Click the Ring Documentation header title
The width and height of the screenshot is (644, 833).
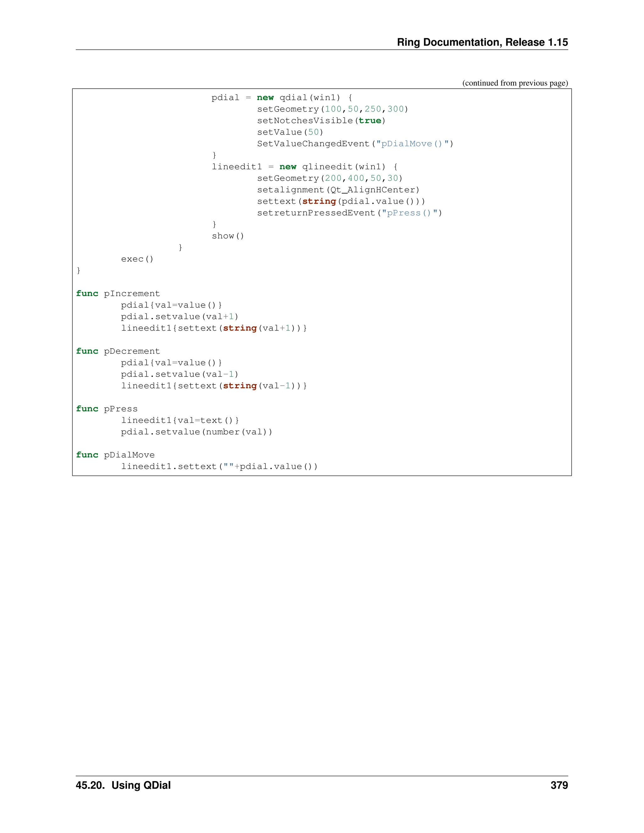click(482, 42)
